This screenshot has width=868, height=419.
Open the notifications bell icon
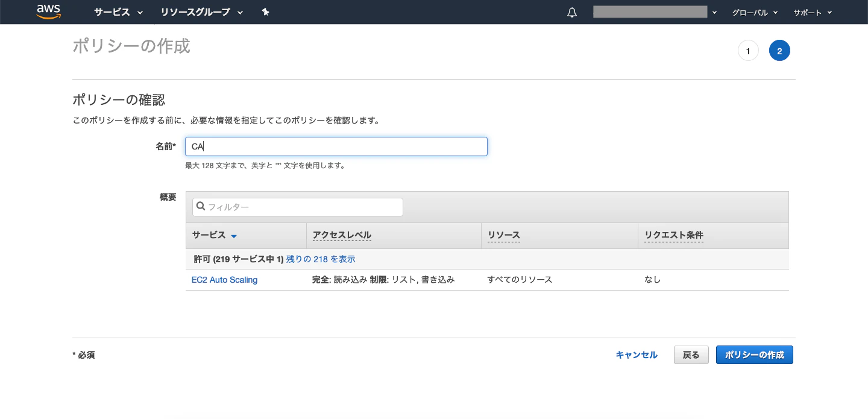pyautogui.click(x=571, y=12)
